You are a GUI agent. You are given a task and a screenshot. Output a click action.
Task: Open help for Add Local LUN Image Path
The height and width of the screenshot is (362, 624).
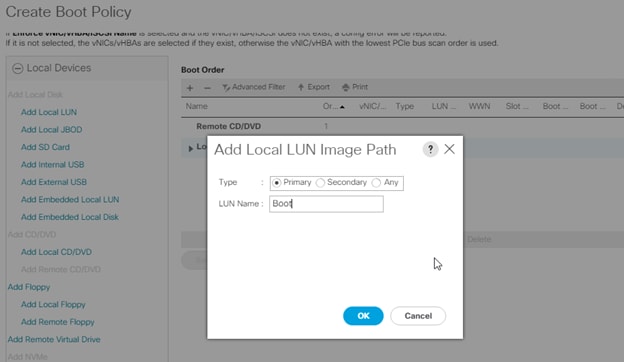click(x=430, y=150)
